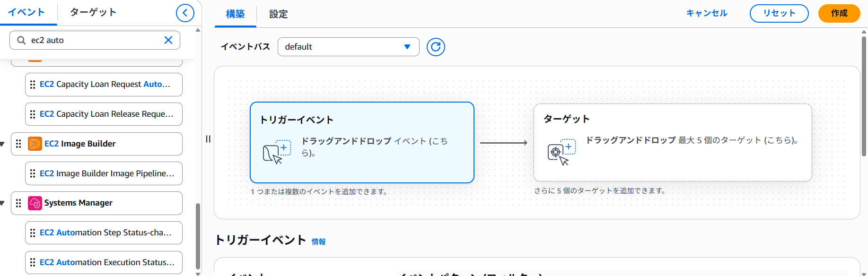Click text さらに 5 個のターゲットを追加できます
Screen dimensions: 868x276
(600, 190)
